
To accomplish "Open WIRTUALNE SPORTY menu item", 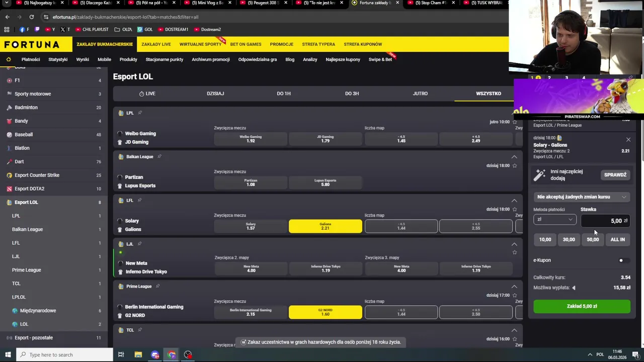I will click(x=200, y=44).
